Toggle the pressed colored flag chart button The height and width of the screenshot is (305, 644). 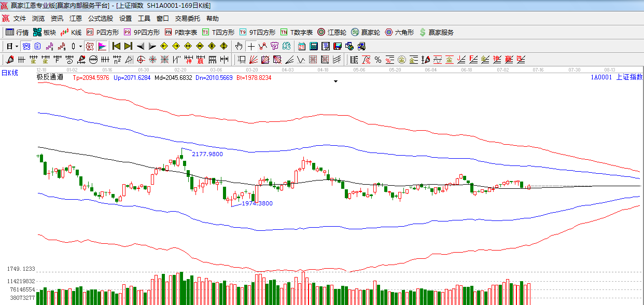tap(102, 46)
